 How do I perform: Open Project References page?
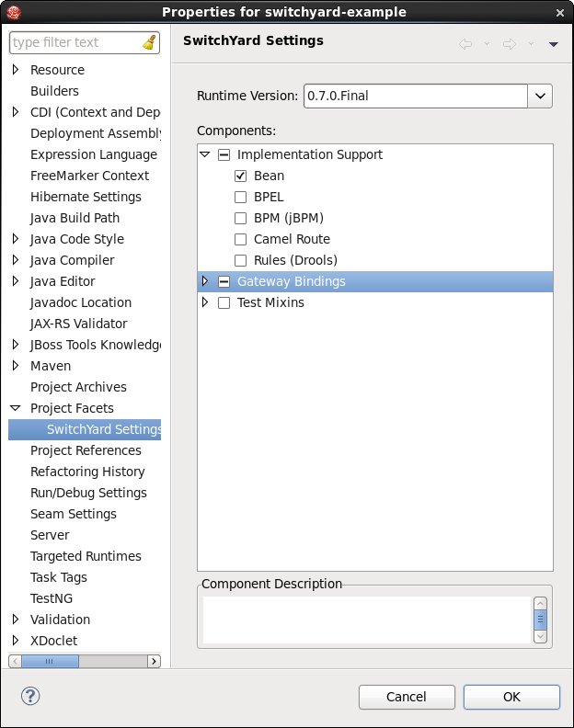click(86, 450)
